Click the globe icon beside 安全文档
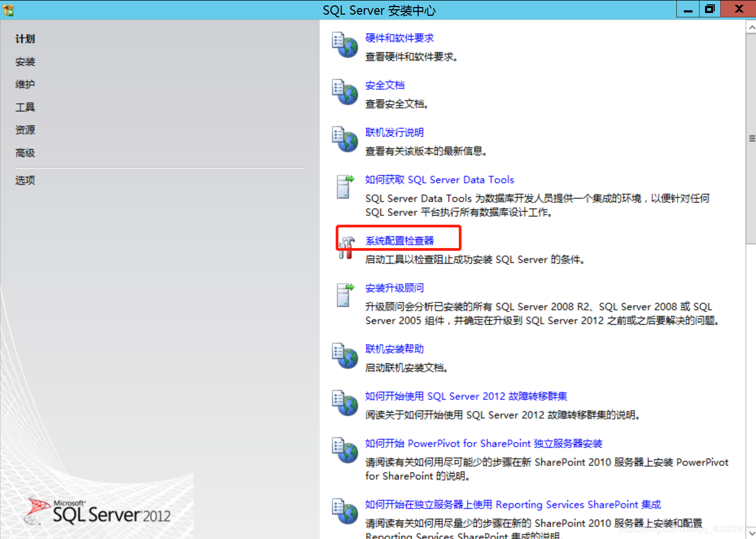The image size is (756, 539). [345, 92]
